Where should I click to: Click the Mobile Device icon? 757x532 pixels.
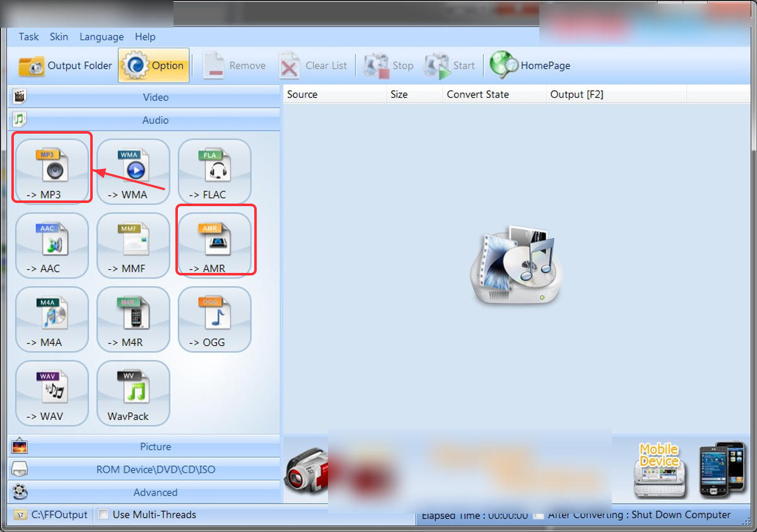click(x=659, y=470)
